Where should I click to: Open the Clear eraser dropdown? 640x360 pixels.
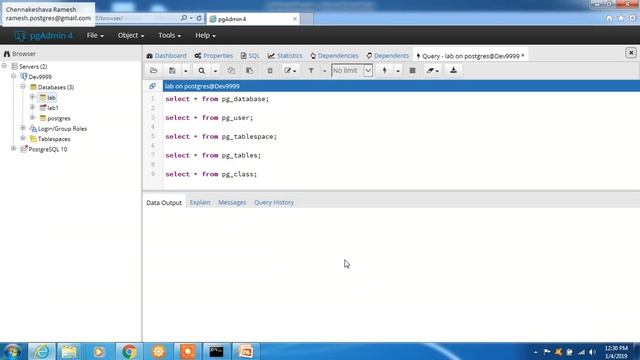pos(432,71)
